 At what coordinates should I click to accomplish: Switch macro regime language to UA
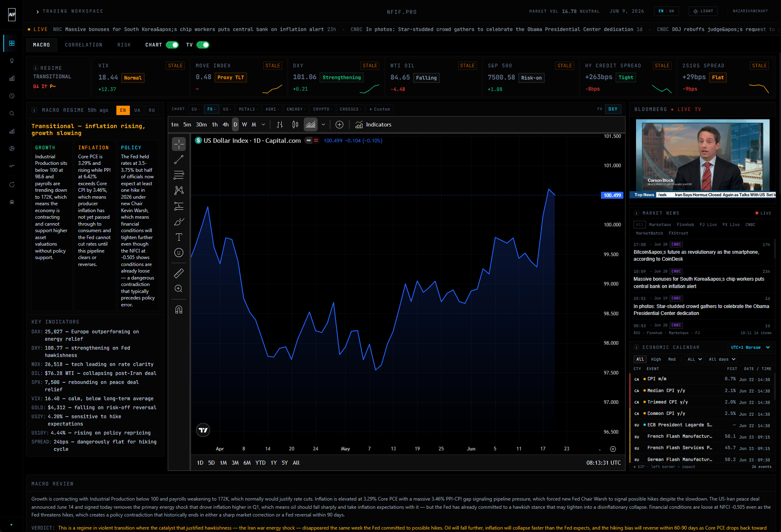(137, 110)
